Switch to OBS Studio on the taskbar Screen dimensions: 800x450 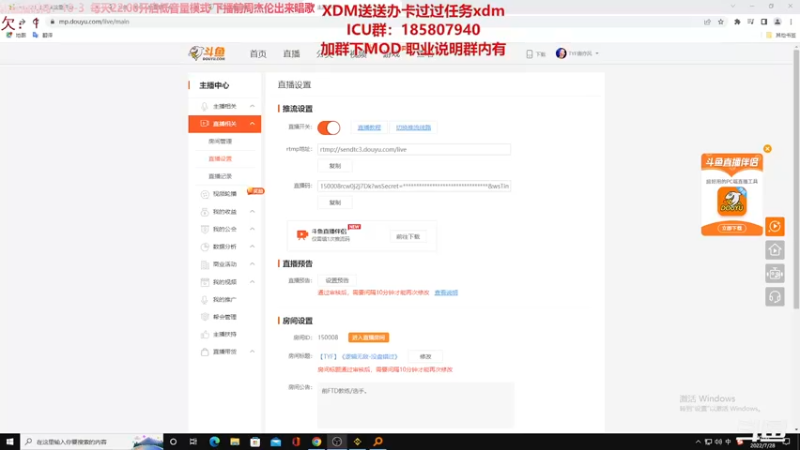[x=337, y=442]
